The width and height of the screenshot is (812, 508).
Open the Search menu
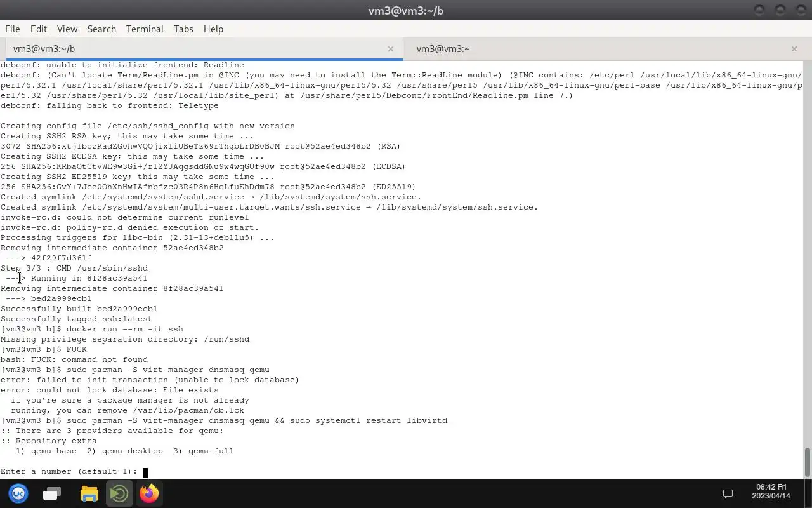[101, 29]
